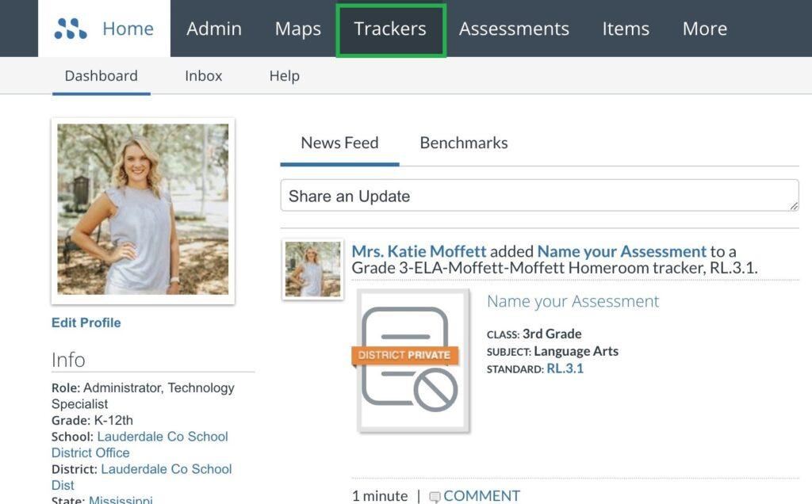Open the RL.3.1 standard link

pyautogui.click(x=567, y=368)
